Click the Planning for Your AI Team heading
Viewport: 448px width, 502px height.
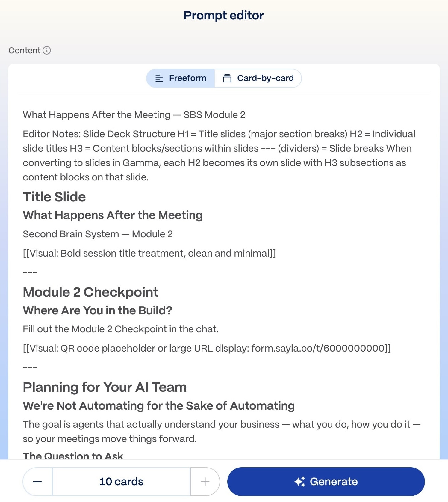coord(105,387)
